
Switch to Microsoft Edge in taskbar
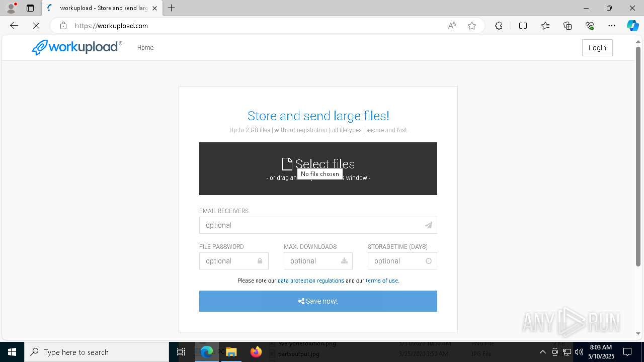pos(207,352)
